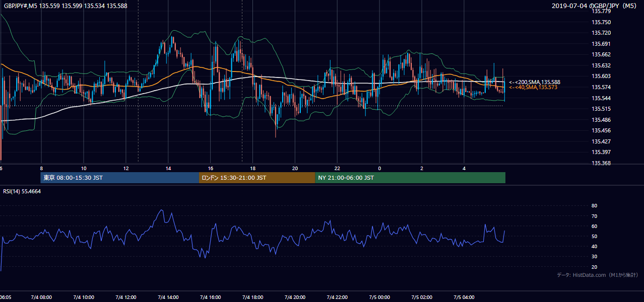
Task: Click price axis value 135.603
Action: pos(601,76)
